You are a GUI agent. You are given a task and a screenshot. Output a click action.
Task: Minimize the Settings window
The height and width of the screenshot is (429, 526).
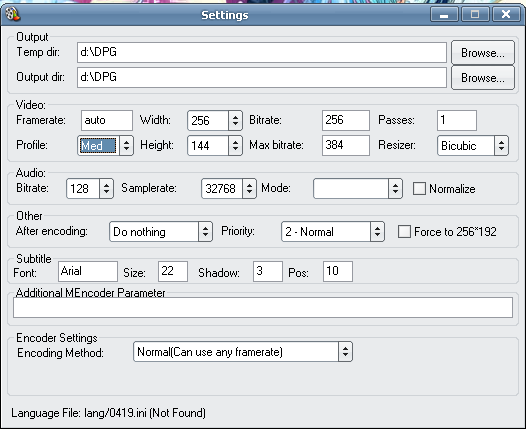pyautogui.click(x=444, y=14)
